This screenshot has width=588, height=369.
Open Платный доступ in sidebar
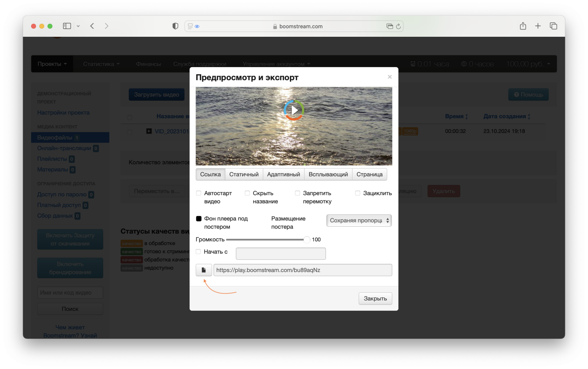[63, 205]
